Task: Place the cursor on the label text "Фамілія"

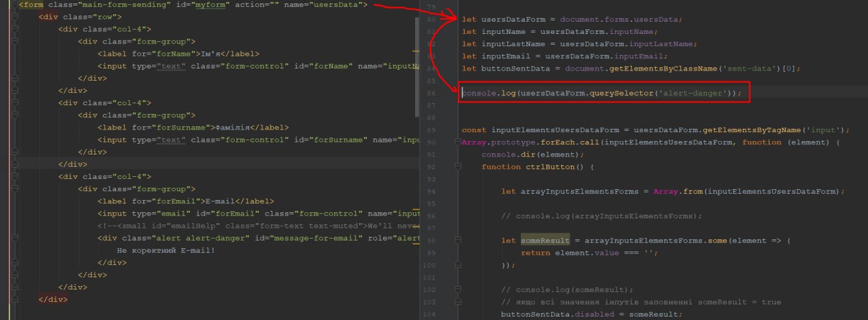Action: coord(232,127)
